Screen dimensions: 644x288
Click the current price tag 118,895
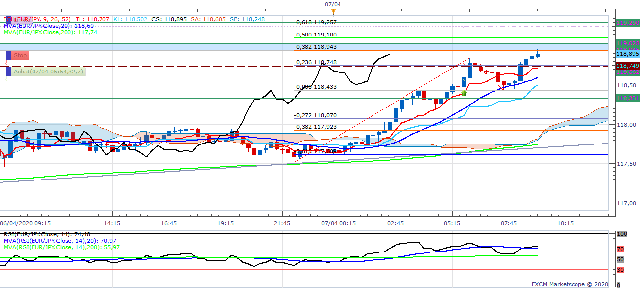[x=628, y=54]
